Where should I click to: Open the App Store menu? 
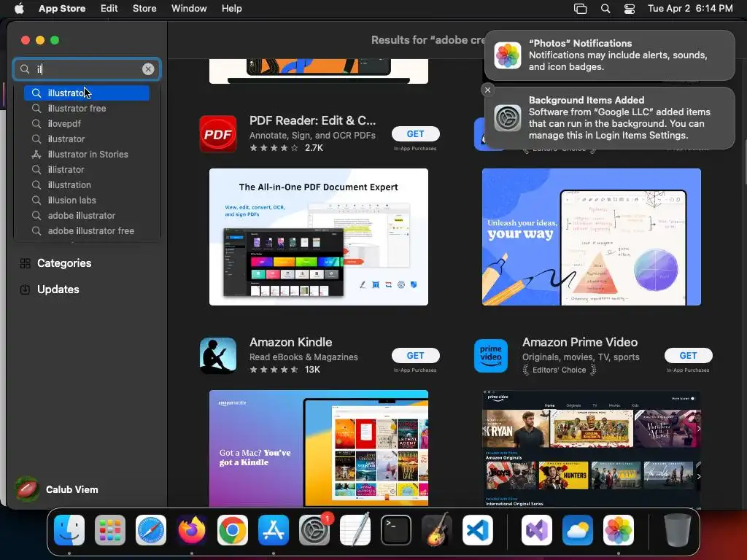pyautogui.click(x=62, y=9)
